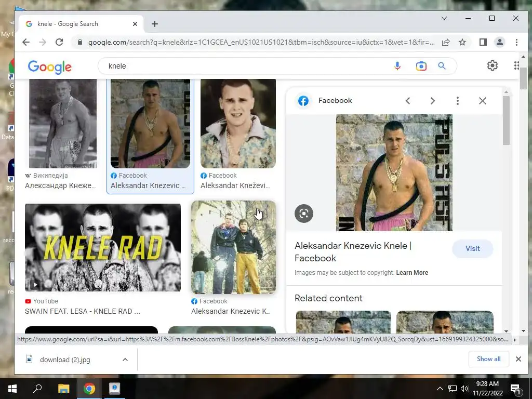The width and height of the screenshot is (532, 399).
Task: Open a new browser tab
Action: 155,24
